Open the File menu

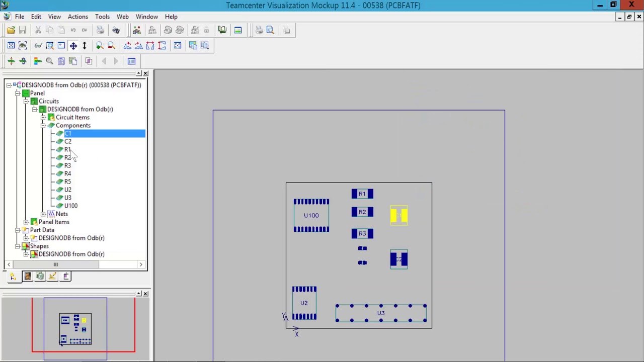[20, 17]
